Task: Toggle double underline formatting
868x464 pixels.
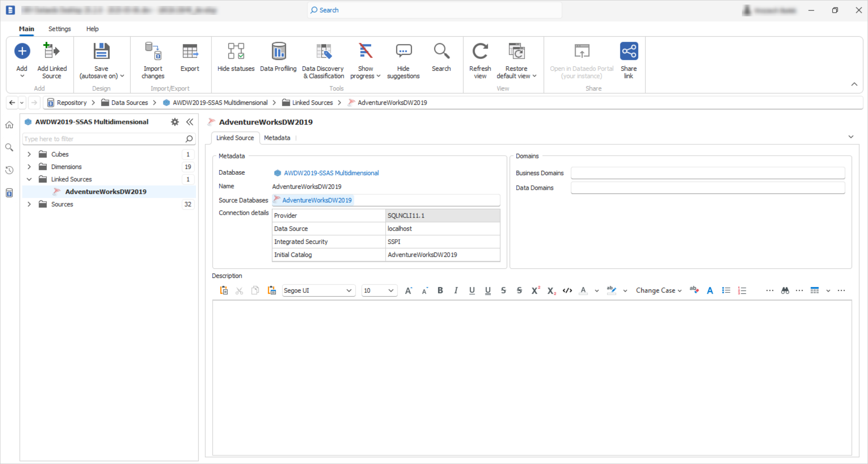Action: (488, 291)
